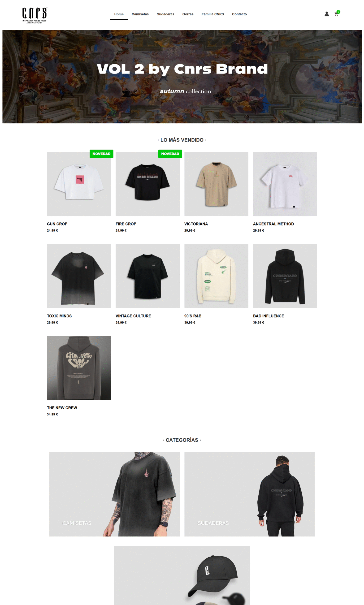Open the shopping cart icon

(337, 14)
